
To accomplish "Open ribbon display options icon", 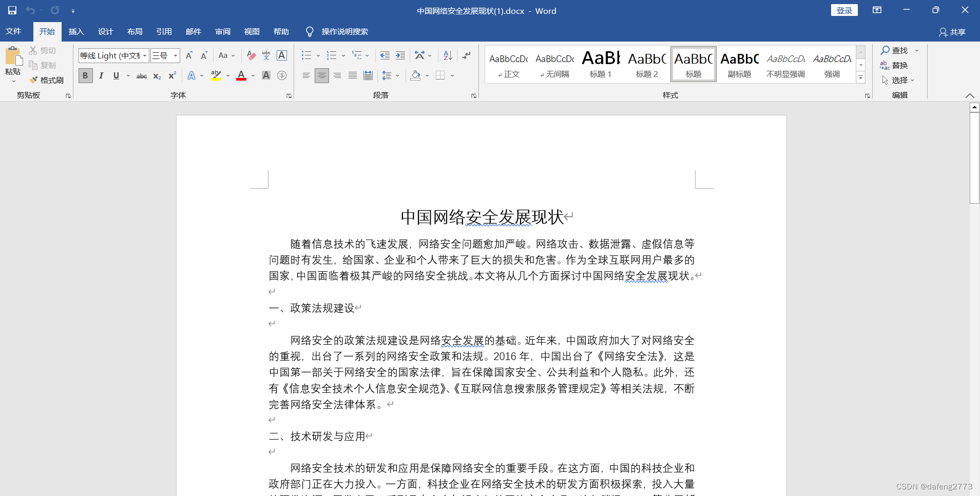I will pyautogui.click(x=877, y=10).
